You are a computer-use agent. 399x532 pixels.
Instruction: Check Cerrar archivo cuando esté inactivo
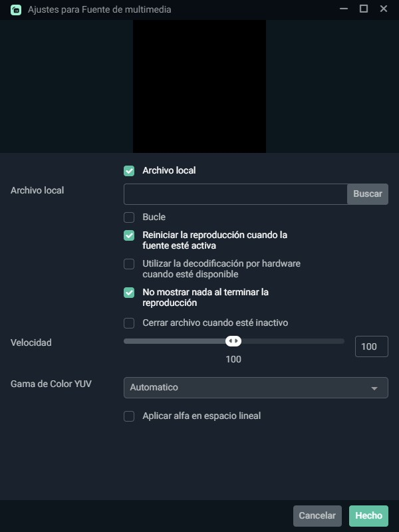tap(129, 323)
